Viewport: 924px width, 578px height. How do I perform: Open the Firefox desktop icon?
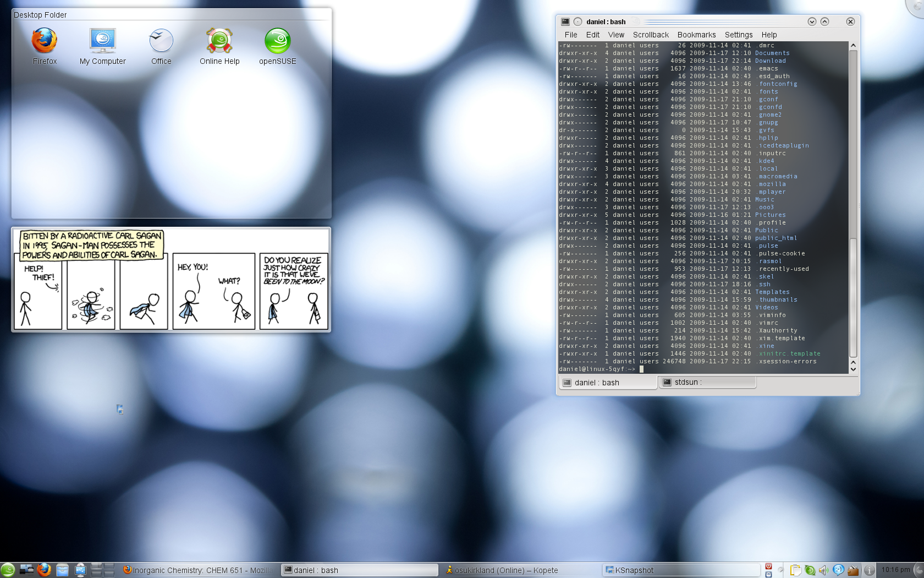coord(45,42)
